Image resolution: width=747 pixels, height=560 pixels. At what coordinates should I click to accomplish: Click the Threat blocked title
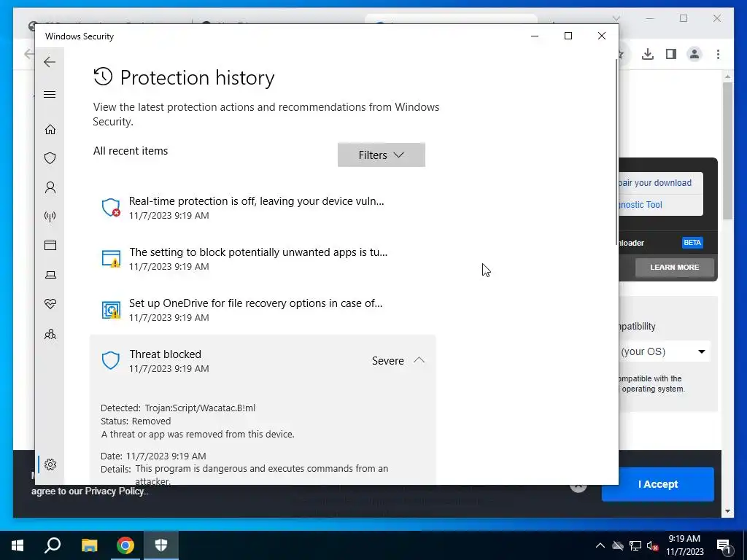tap(166, 354)
